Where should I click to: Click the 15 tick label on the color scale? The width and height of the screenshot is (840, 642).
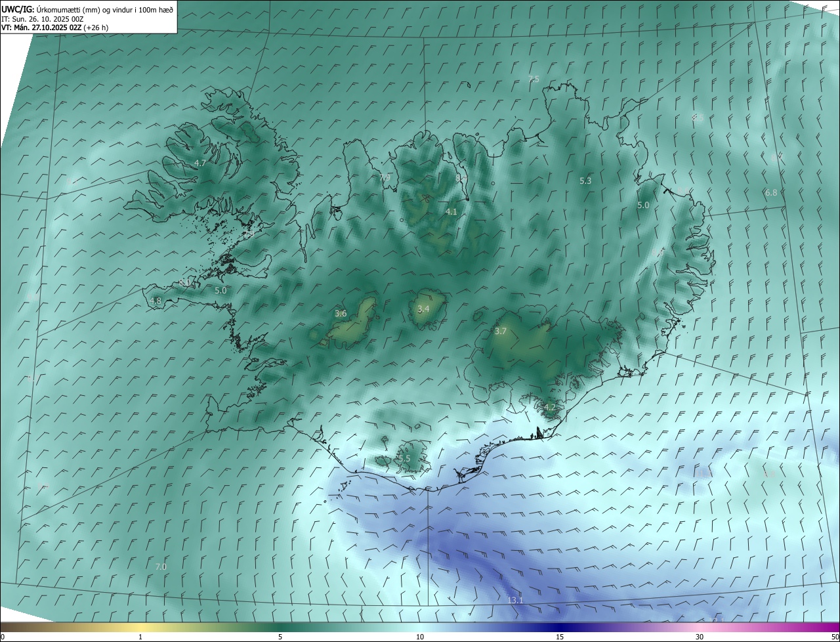[560, 637]
